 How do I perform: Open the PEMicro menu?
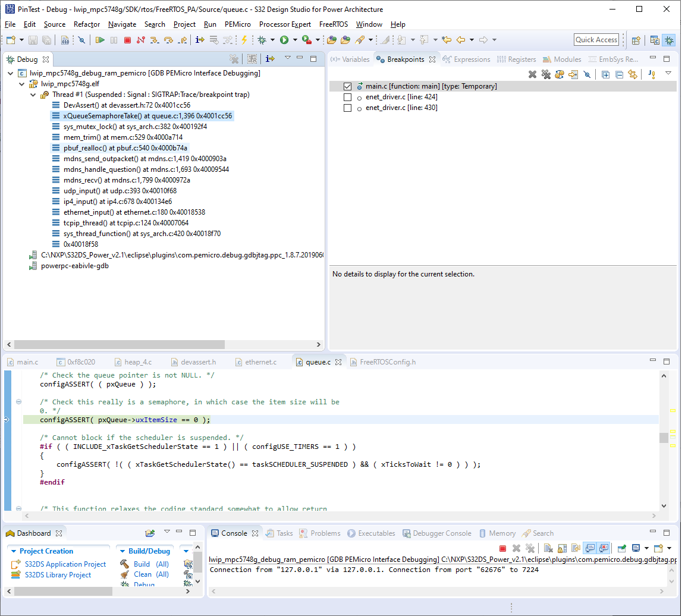[x=237, y=24]
